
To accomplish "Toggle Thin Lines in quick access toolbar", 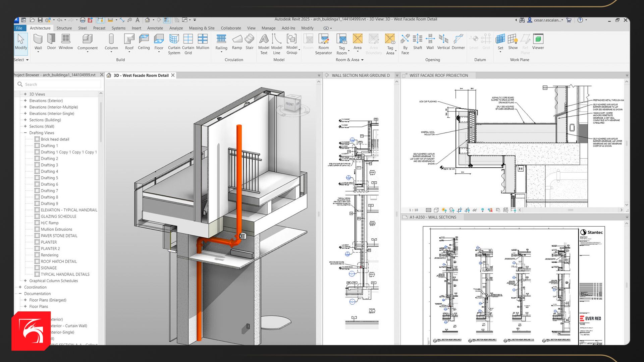I will [x=167, y=20].
